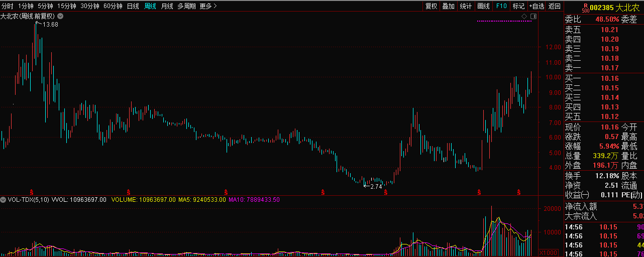Image resolution: width=644 pixels, height=257 pixels.
Task: Click the R 500 badge beside stock code
Action: pos(585,8)
